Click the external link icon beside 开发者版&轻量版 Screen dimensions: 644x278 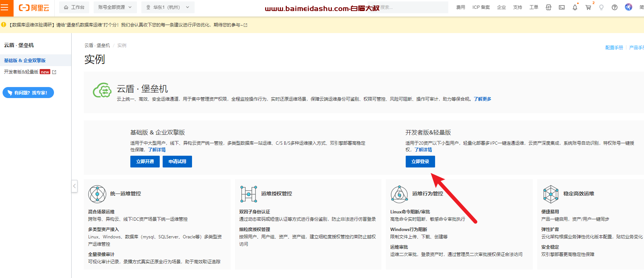click(54, 72)
